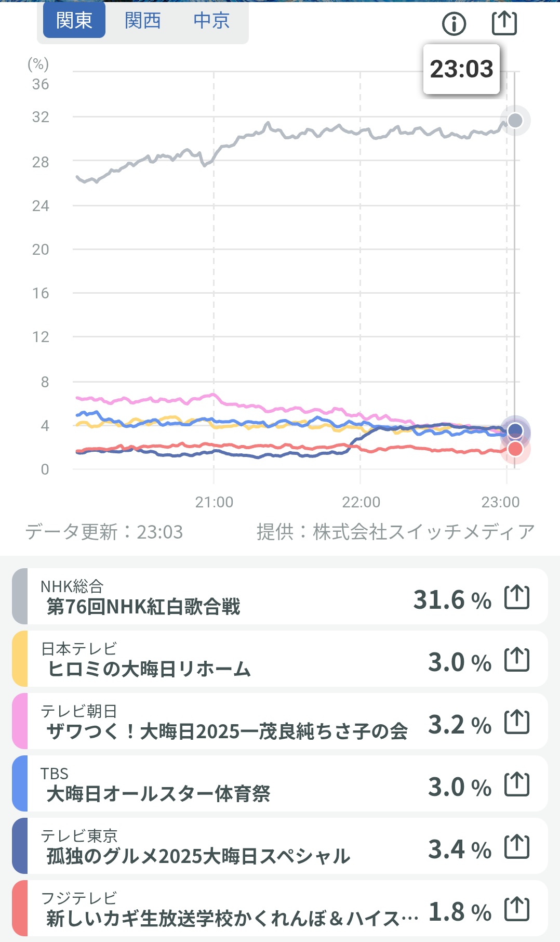
Task: Share the 日本テレビ rating row
Action: pos(517,660)
